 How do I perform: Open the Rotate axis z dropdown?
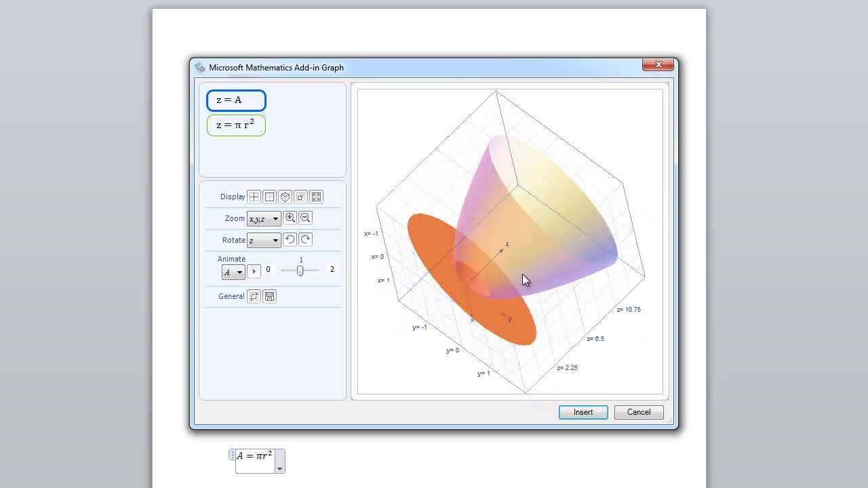[264, 241]
